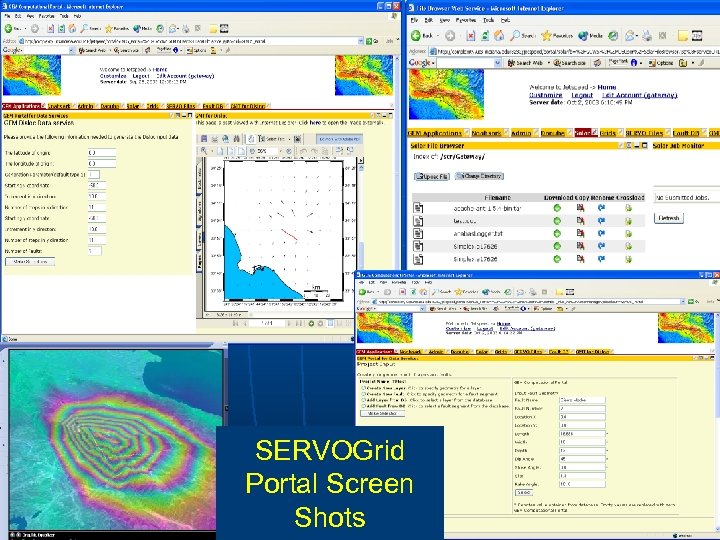The image size is (720, 540).
Task: Click Make Selection button in Project Input
Action: [x=382, y=414]
